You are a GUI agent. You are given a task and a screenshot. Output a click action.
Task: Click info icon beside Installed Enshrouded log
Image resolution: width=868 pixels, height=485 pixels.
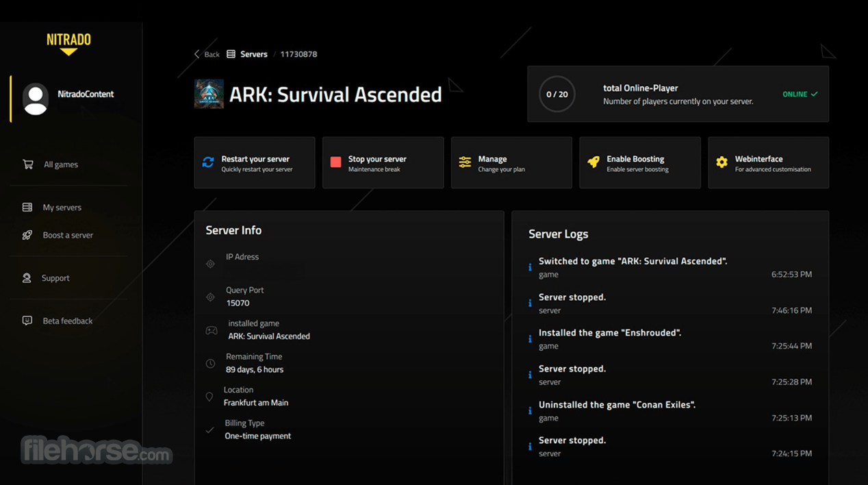530,339
